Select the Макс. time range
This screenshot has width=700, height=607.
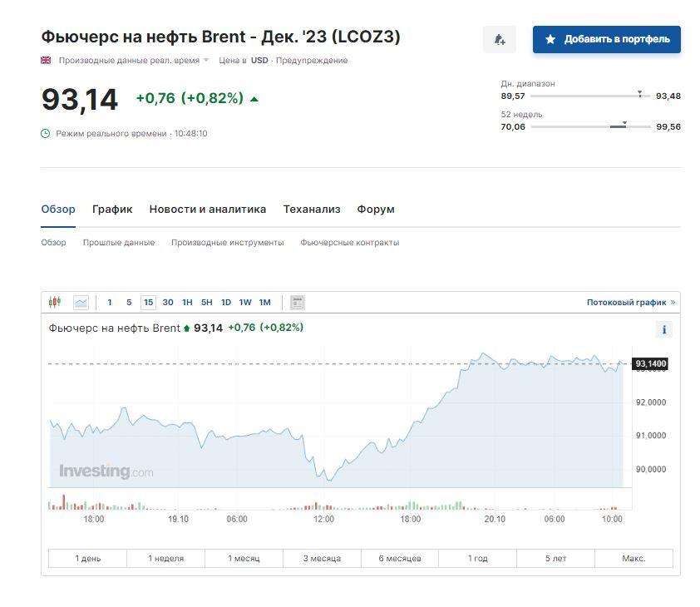pos(633,559)
